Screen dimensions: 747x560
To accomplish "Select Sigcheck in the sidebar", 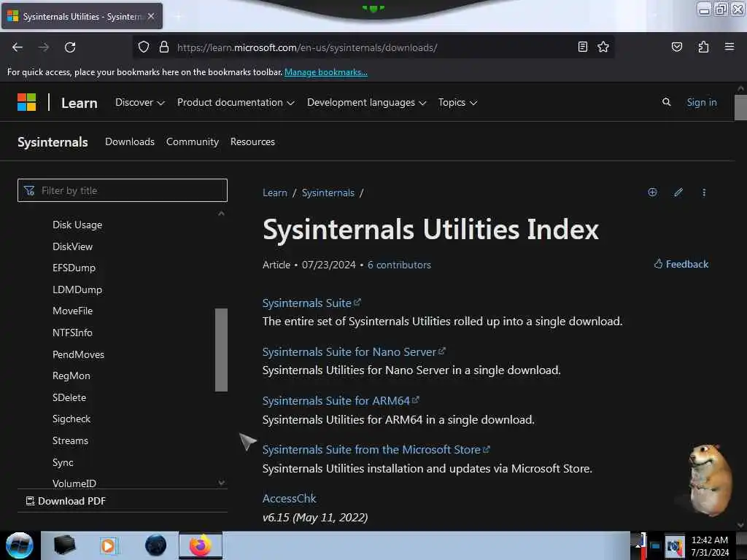I will [71, 419].
